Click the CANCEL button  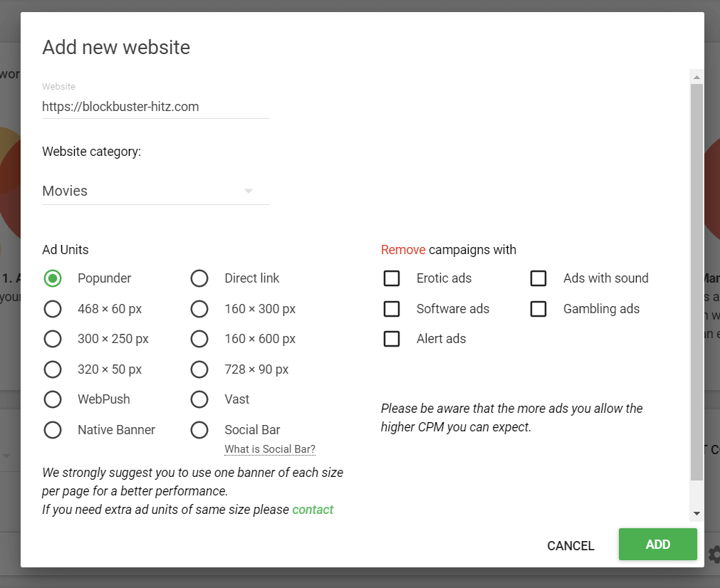(570, 545)
